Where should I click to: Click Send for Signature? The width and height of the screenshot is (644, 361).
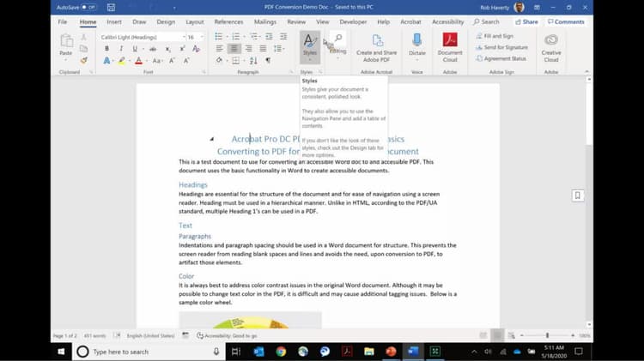pyautogui.click(x=501, y=47)
